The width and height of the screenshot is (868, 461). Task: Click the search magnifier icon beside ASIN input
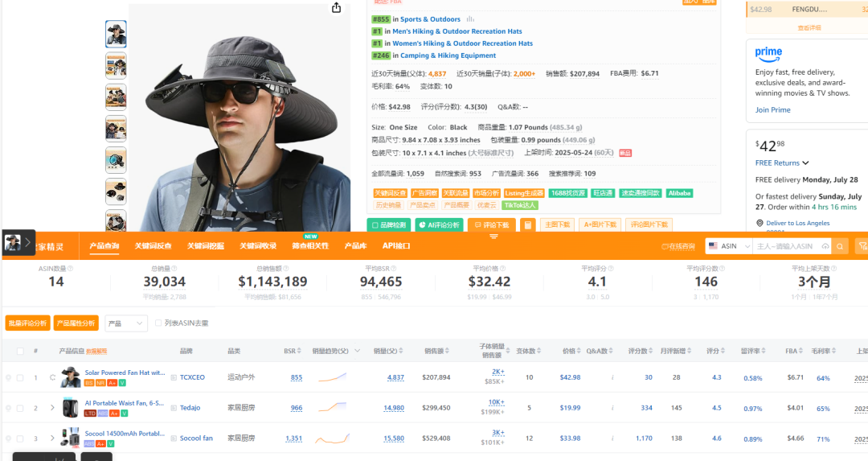pyautogui.click(x=840, y=246)
